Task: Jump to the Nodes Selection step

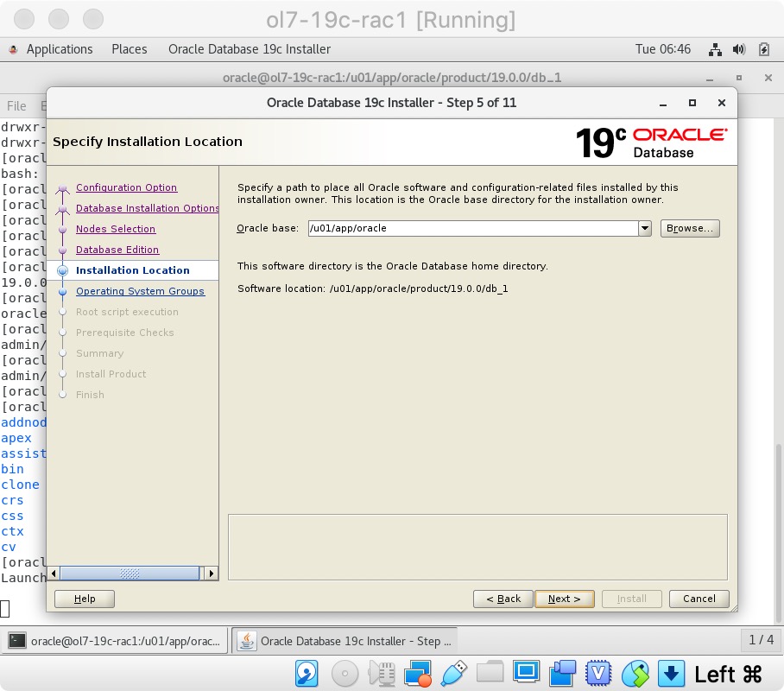Action: 116,229
